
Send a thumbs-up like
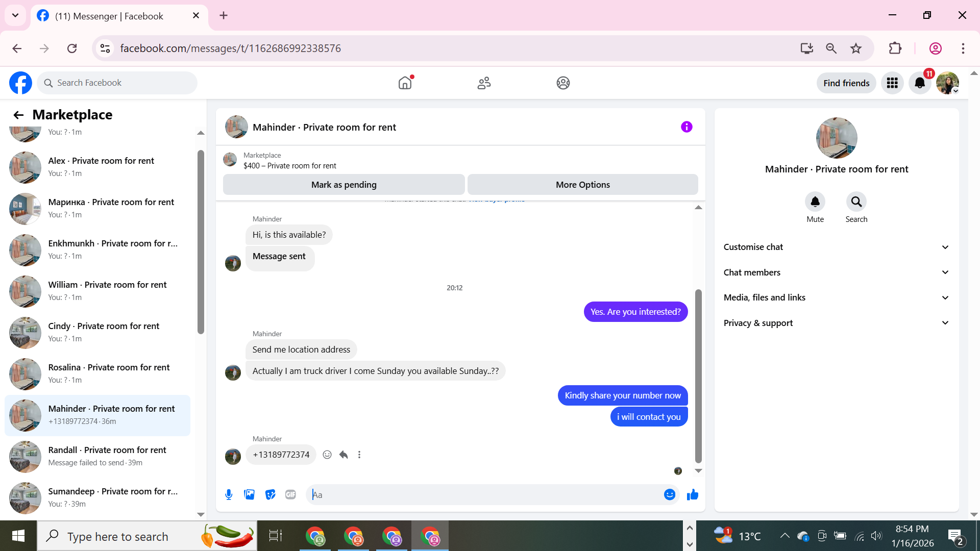click(x=692, y=494)
